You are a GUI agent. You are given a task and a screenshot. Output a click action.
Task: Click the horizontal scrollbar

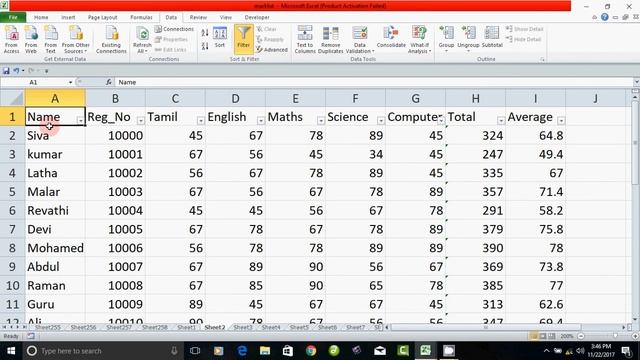486,327
